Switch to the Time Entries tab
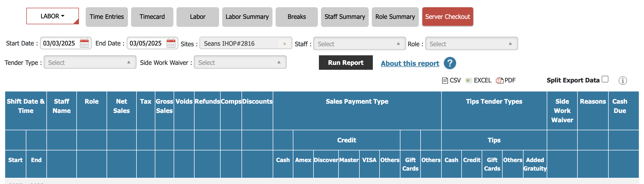 [x=107, y=17]
